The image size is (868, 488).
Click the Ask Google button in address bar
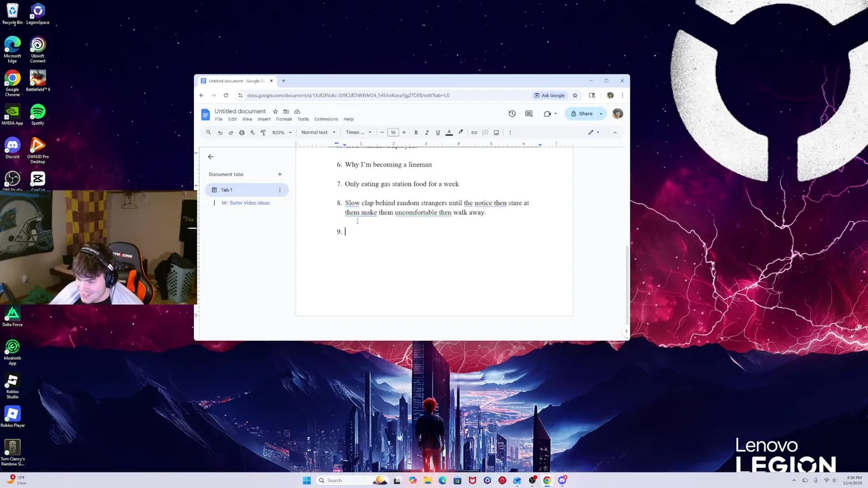pyautogui.click(x=549, y=95)
